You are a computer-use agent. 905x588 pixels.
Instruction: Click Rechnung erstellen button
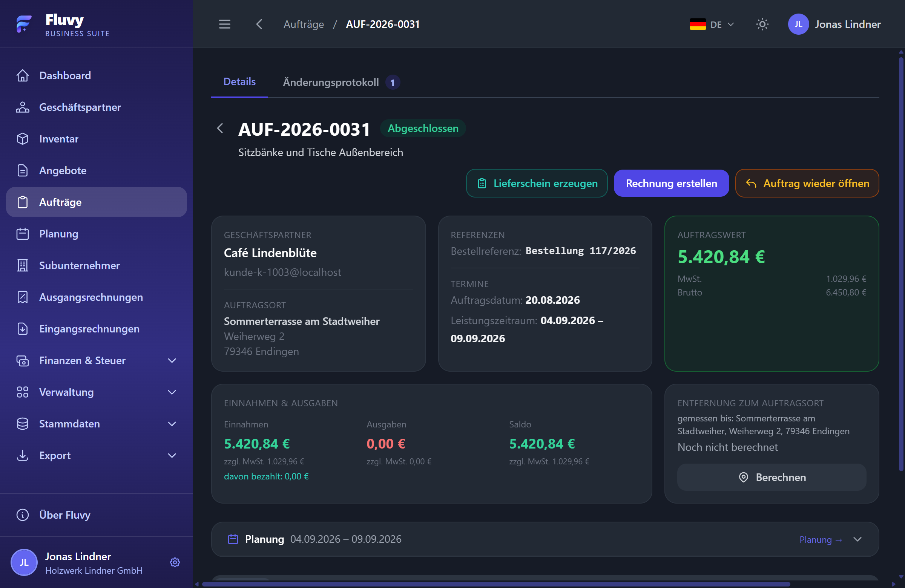click(671, 183)
